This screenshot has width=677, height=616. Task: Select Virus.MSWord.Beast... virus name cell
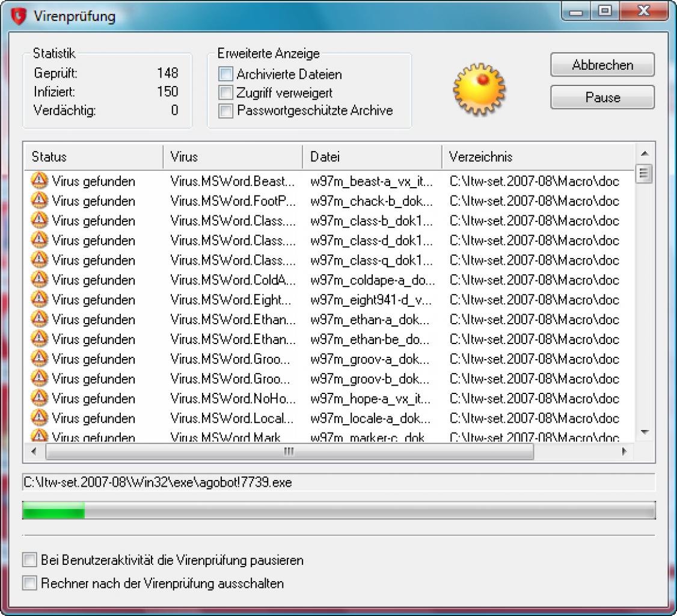click(x=233, y=181)
